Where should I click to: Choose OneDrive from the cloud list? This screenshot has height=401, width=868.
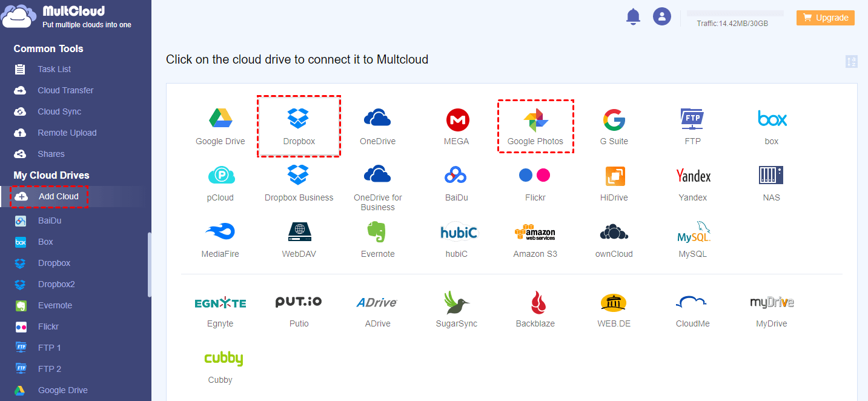377,118
